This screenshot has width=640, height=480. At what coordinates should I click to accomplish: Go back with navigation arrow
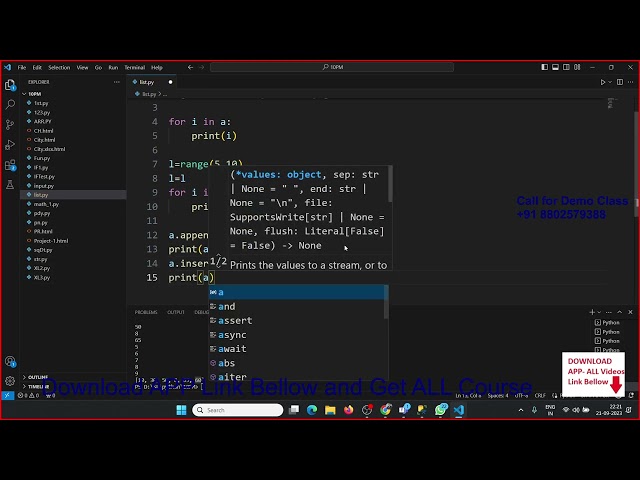[x=190, y=67]
